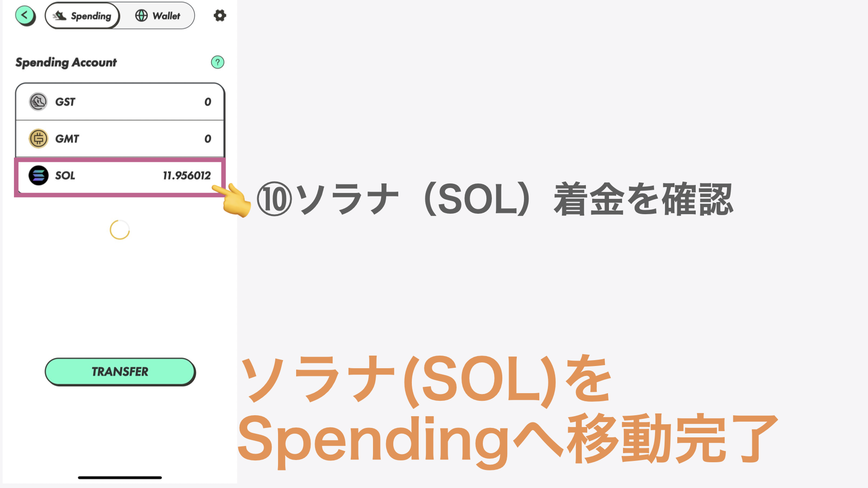
Task: Switch to the Wallet tab
Action: click(157, 16)
